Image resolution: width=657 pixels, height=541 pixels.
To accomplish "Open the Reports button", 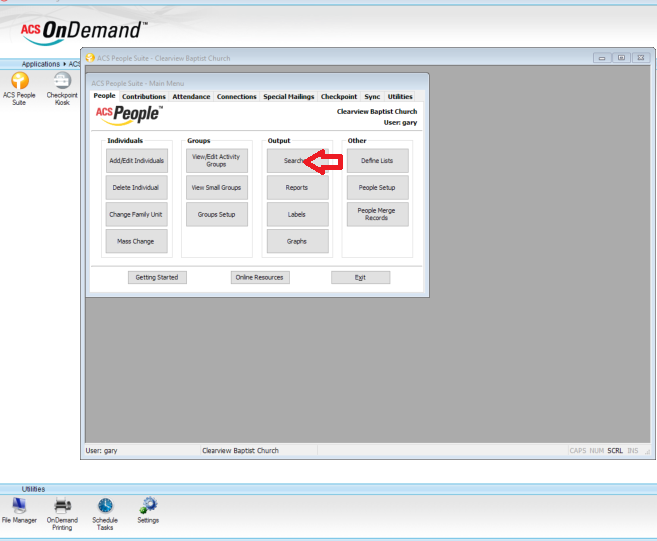I will (297, 187).
